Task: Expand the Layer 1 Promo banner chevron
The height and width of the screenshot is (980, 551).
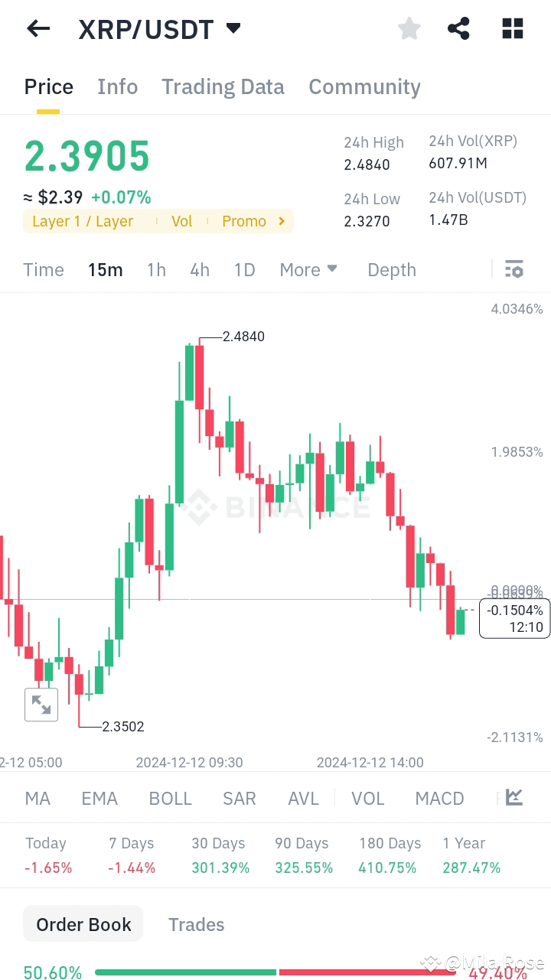Action: point(281,221)
